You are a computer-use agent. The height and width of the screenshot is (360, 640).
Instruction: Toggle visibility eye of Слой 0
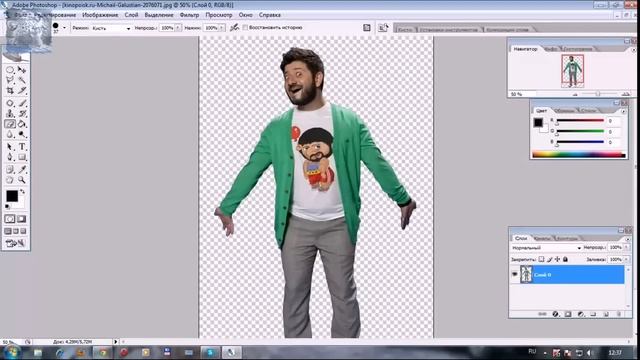tap(514, 274)
